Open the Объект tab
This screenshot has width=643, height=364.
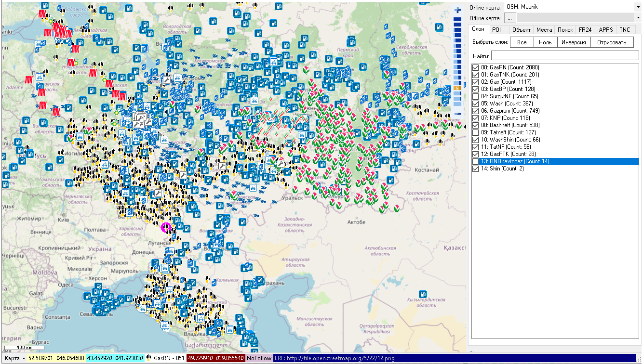tap(522, 30)
